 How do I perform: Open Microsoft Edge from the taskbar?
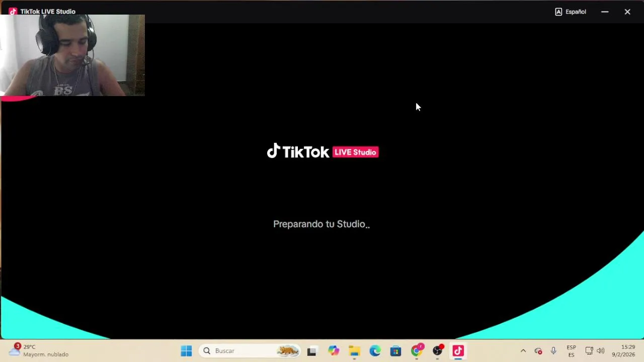pyautogui.click(x=375, y=351)
